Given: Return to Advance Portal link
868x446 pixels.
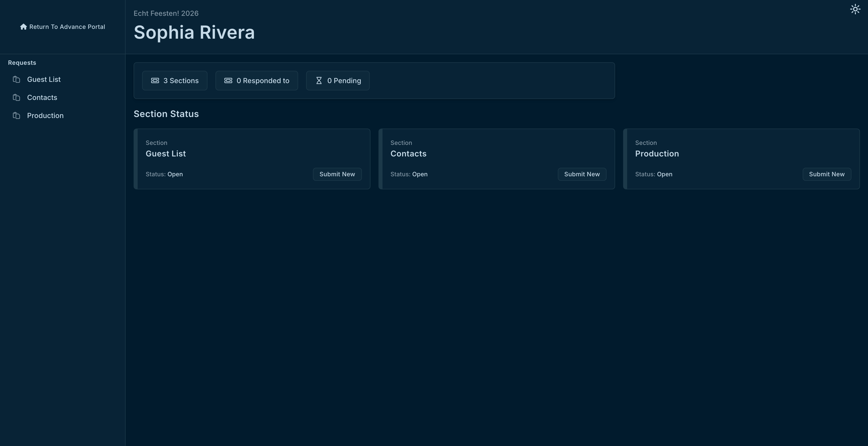Looking at the screenshot, I should tap(67, 27).
